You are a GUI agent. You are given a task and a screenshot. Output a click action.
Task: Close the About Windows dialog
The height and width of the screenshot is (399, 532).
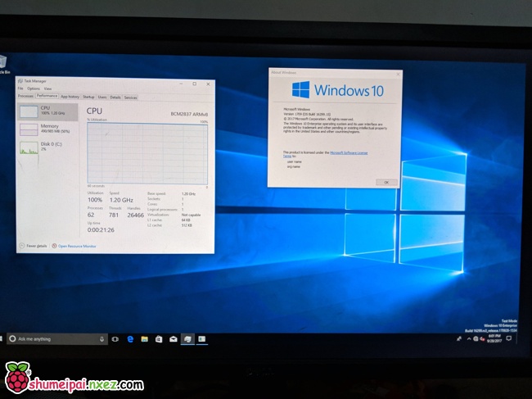398,74
